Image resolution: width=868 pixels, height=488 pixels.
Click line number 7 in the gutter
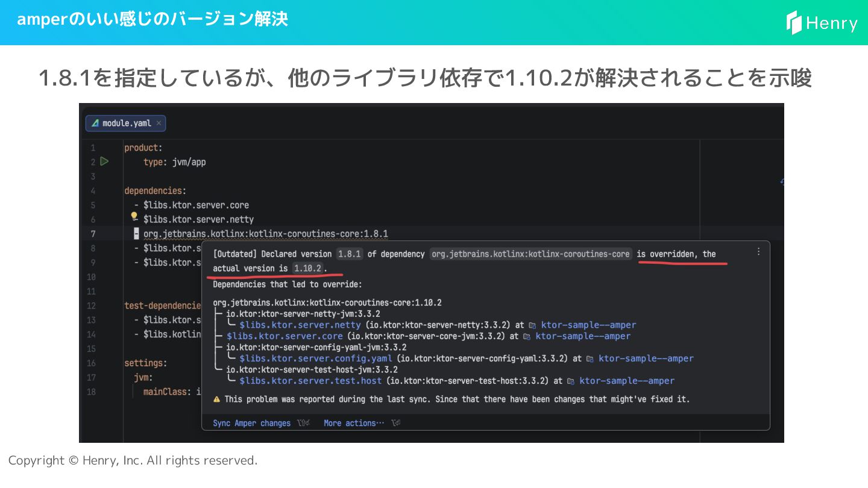tap(93, 234)
